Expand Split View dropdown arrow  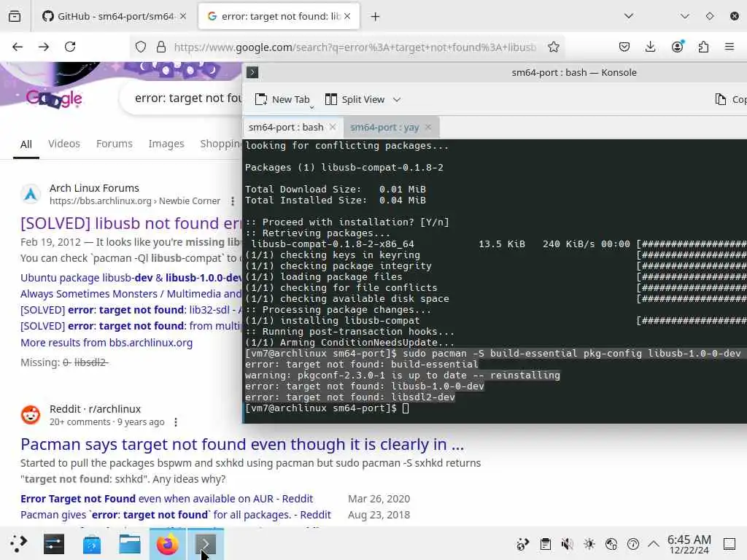point(397,99)
